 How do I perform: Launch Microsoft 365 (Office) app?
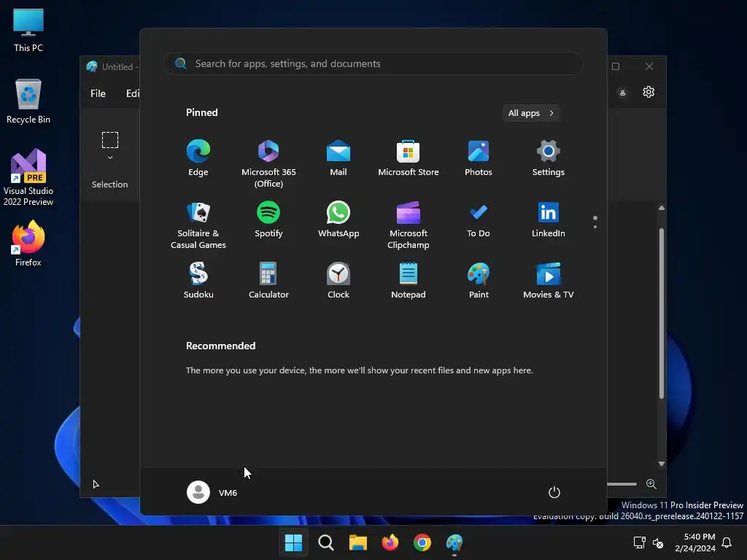coord(268,163)
